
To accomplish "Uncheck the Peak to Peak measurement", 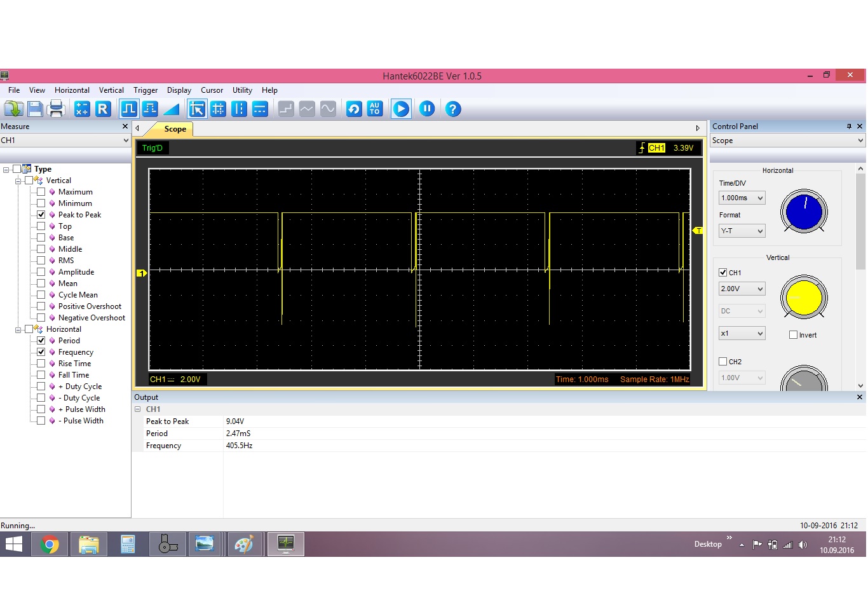I will coord(41,215).
